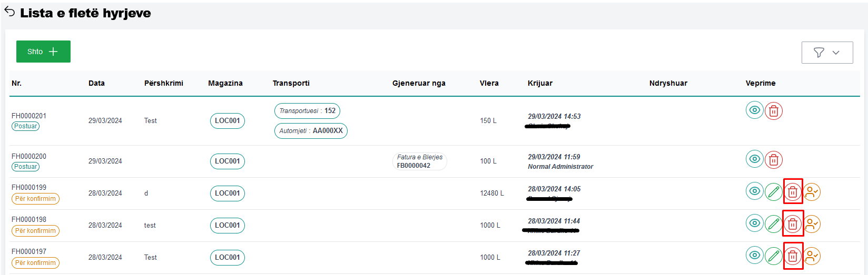This screenshot has height=275, width=868.
Task: Open the Fatura e Blerjes FB0000042 link
Action: click(x=419, y=161)
